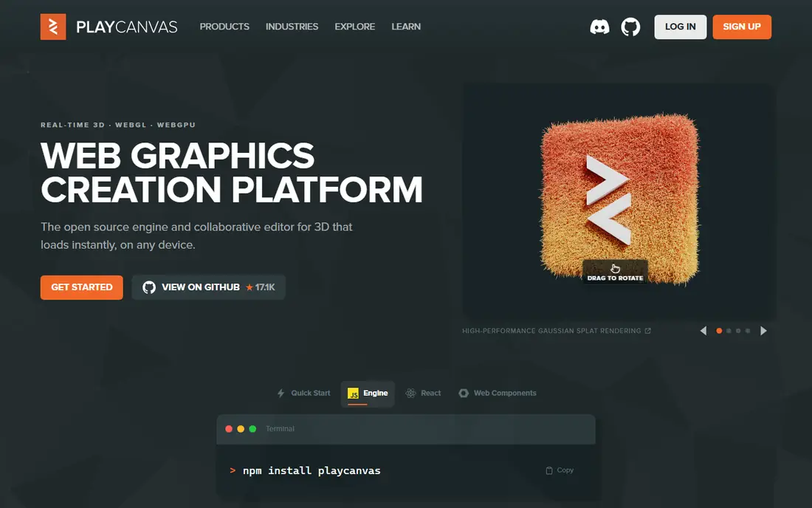Click the React atom icon
The height and width of the screenshot is (508, 812).
(410, 393)
